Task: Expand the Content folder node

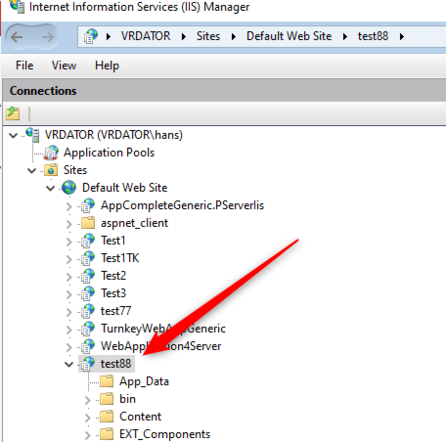Action: [x=88, y=418]
